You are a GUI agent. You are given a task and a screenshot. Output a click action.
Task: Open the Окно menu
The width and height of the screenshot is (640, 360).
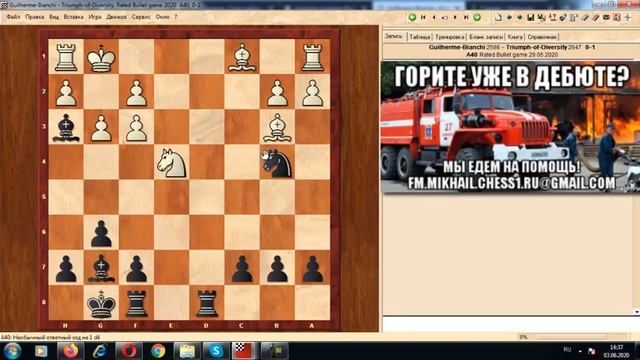pos(162,17)
